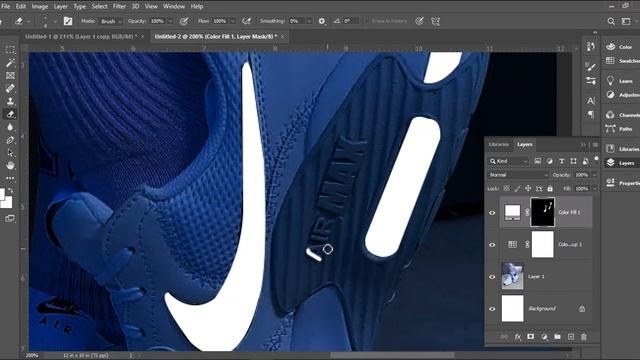Lock all padlock icon in Layers panel
The height and width of the screenshot is (360, 640).
point(550,189)
